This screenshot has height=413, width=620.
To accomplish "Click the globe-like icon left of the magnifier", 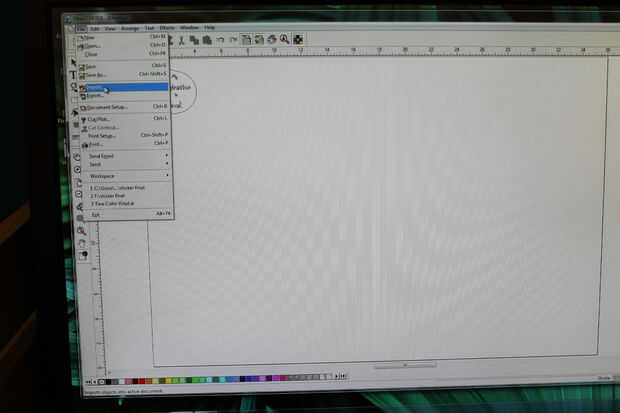I will coord(272,39).
